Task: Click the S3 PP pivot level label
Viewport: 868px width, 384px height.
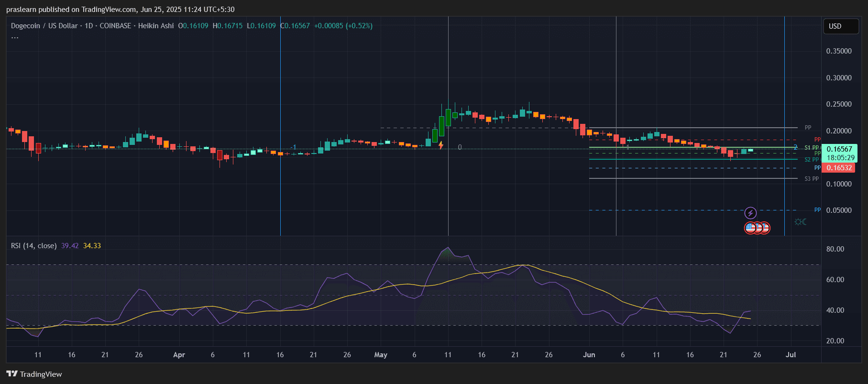Action: pyautogui.click(x=811, y=179)
